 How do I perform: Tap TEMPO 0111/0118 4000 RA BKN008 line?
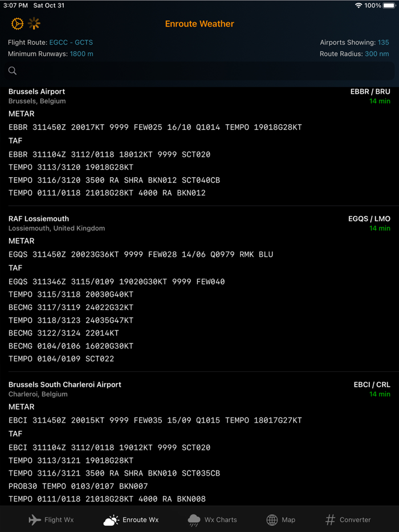coord(107,499)
